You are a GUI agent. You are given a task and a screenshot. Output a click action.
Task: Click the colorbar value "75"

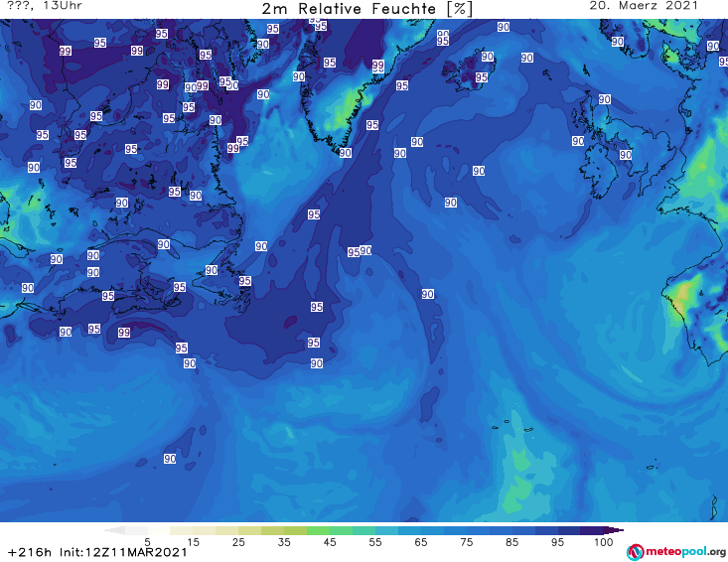pyautogui.click(x=466, y=542)
